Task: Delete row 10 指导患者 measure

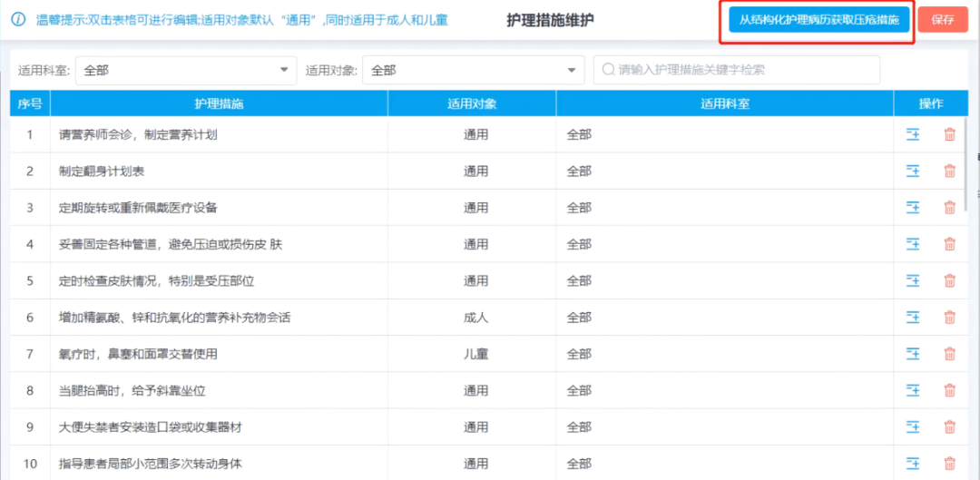Action: (949, 464)
